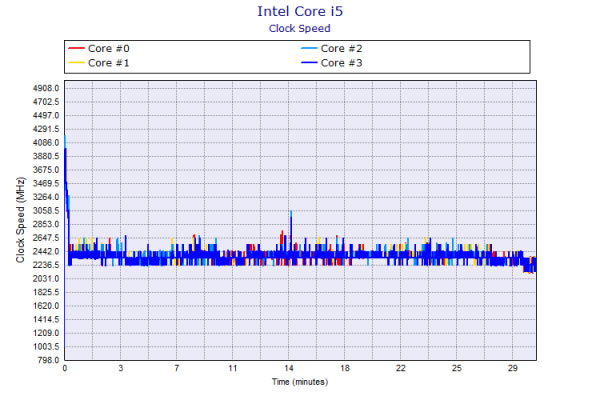Click the 1414.5 y-axis value
Screen dimensions: 600x400
(46, 319)
